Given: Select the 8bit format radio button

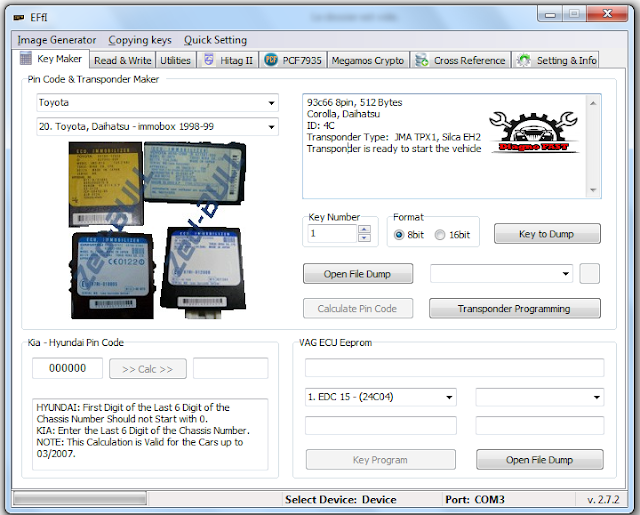Looking at the screenshot, I should click(x=399, y=235).
